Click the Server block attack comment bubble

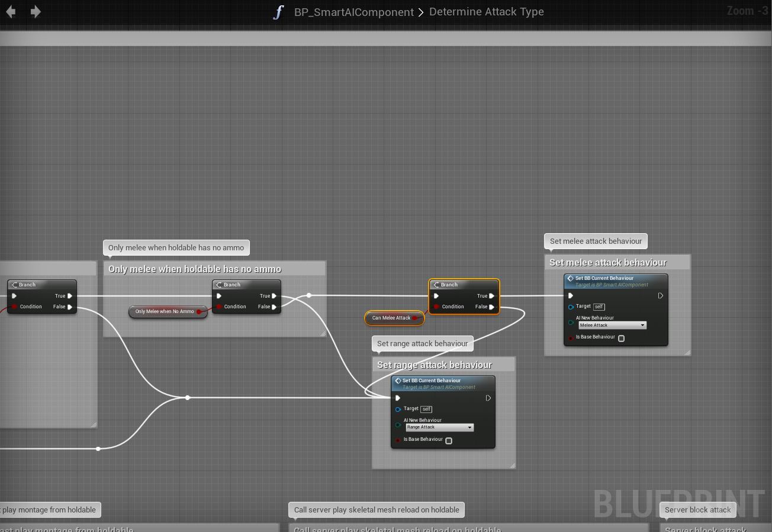(x=697, y=510)
